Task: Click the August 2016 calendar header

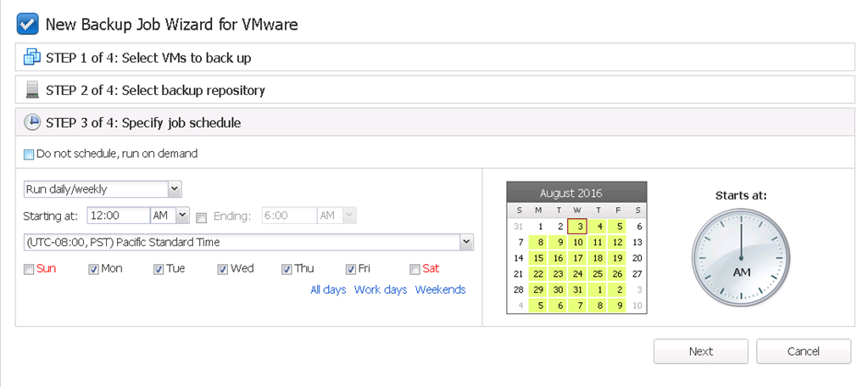Action: click(576, 193)
